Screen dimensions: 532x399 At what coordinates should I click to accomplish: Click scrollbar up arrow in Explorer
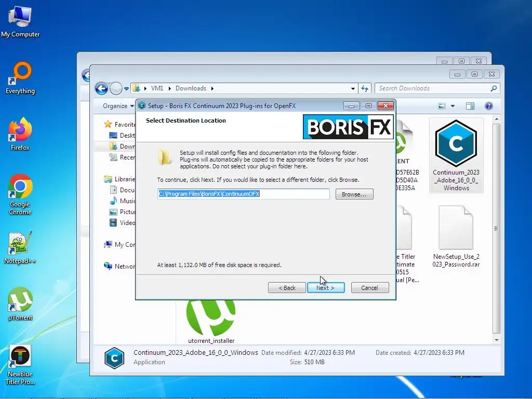pos(496,119)
